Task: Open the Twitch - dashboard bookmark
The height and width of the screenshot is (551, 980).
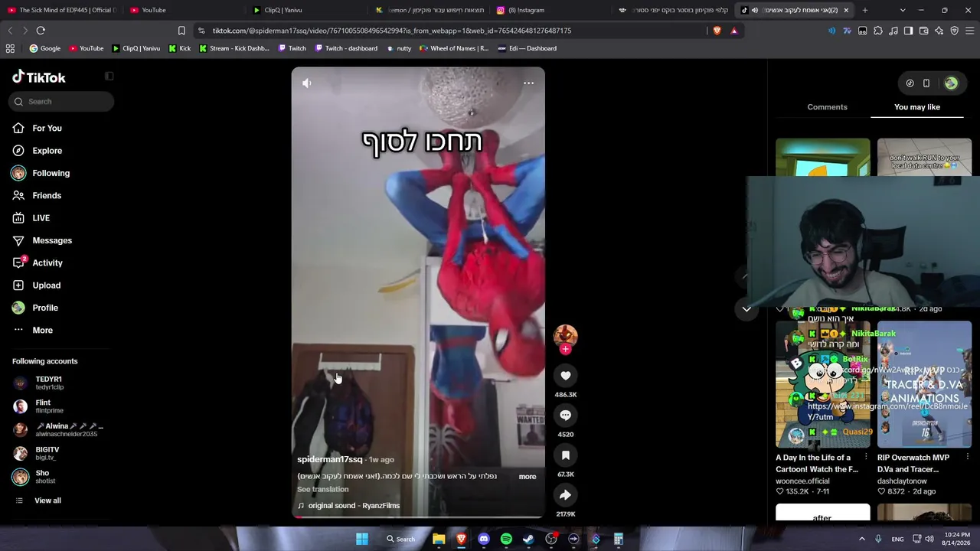Action: [345, 48]
